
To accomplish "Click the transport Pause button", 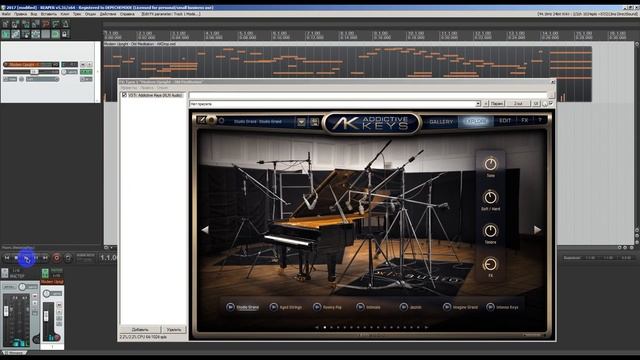I will coord(36,258).
